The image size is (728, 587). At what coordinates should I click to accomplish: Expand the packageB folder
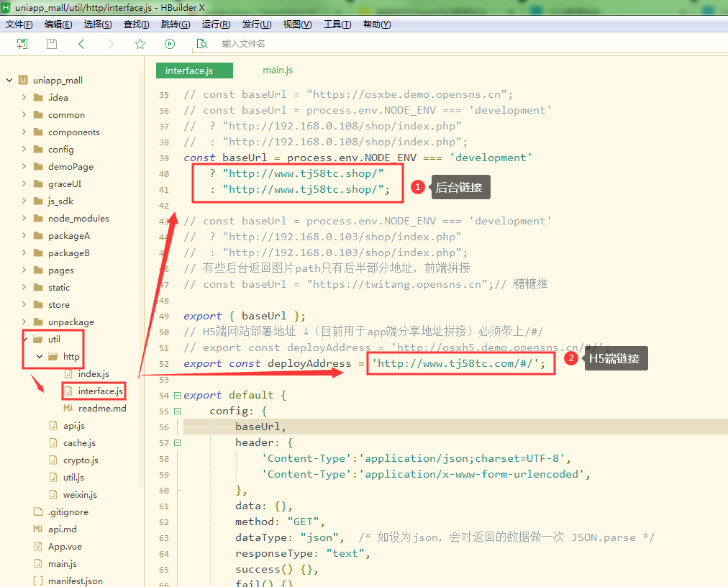[x=24, y=252]
